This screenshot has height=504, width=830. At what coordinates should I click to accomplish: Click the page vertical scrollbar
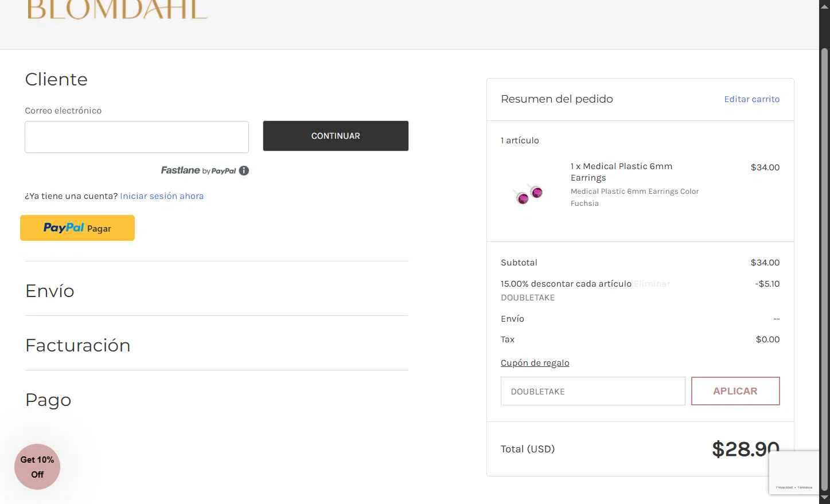coord(825,269)
